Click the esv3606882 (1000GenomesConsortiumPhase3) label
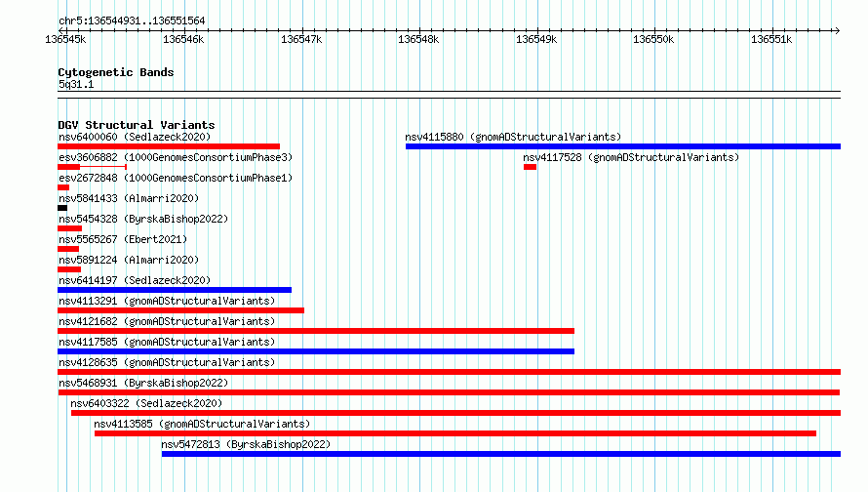The image size is (868, 492). point(176,157)
